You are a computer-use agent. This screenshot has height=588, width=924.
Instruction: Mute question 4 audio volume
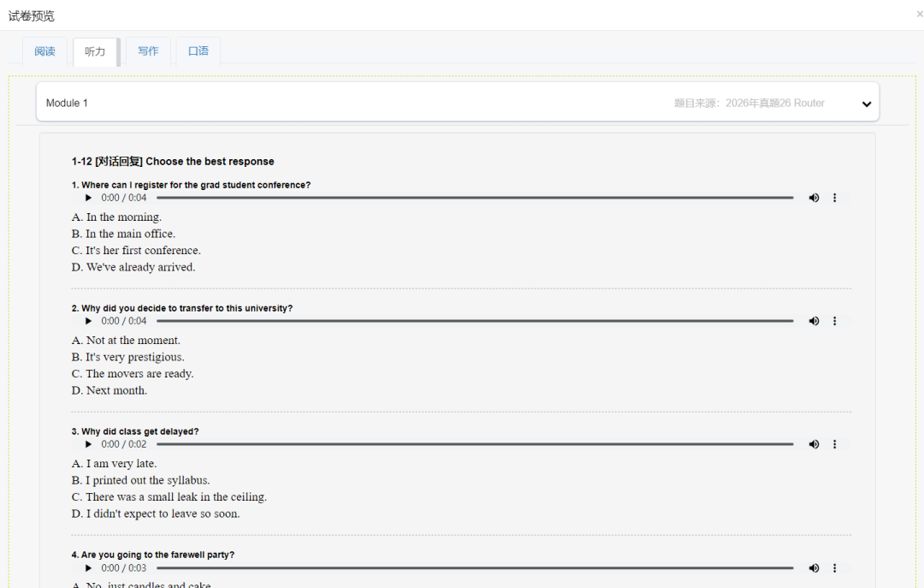pos(814,567)
